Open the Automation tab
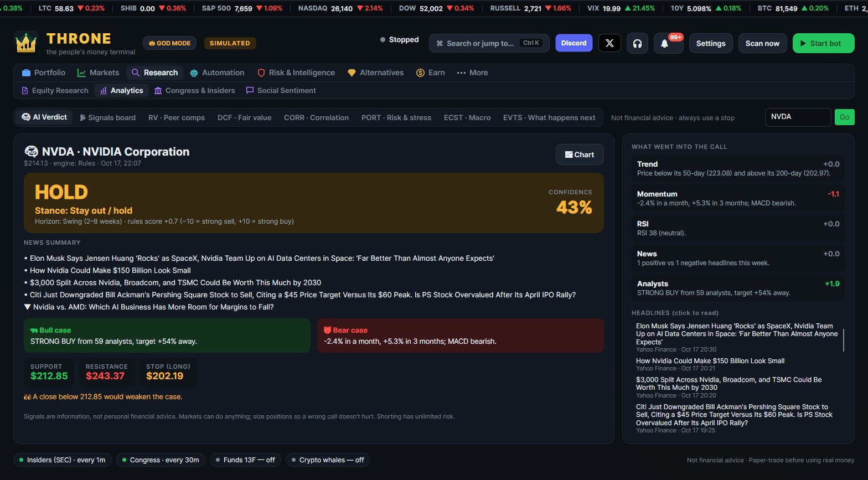This screenshot has height=480, width=868. pos(217,73)
